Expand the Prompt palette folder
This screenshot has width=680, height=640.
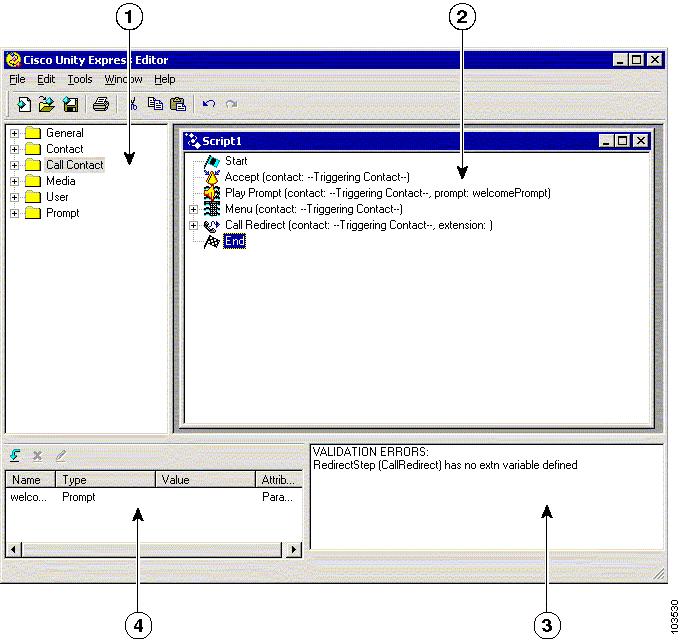(14, 213)
